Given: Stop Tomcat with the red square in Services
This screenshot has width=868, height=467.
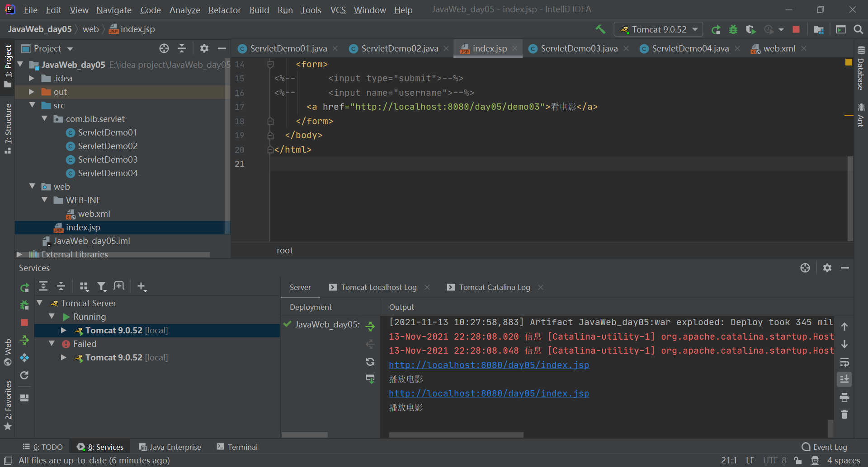Looking at the screenshot, I should 24,322.
